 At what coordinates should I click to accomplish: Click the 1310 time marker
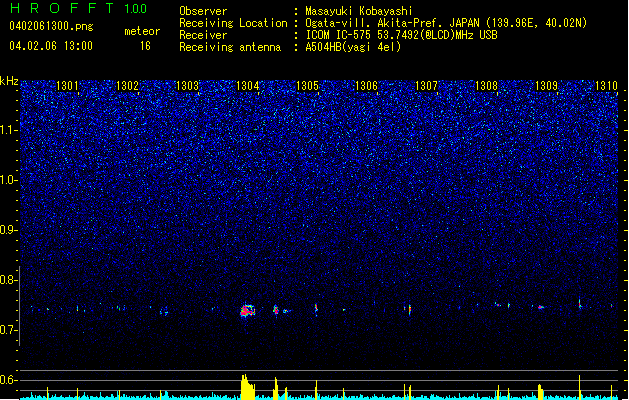(606, 86)
